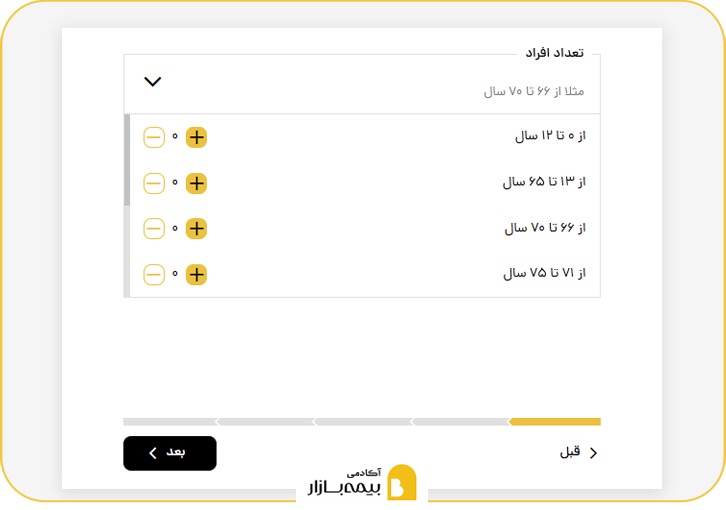This screenshot has height=510, width=726.
Task: Click plus for ages 13 to 65
Action: pyautogui.click(x=197, y=183)
